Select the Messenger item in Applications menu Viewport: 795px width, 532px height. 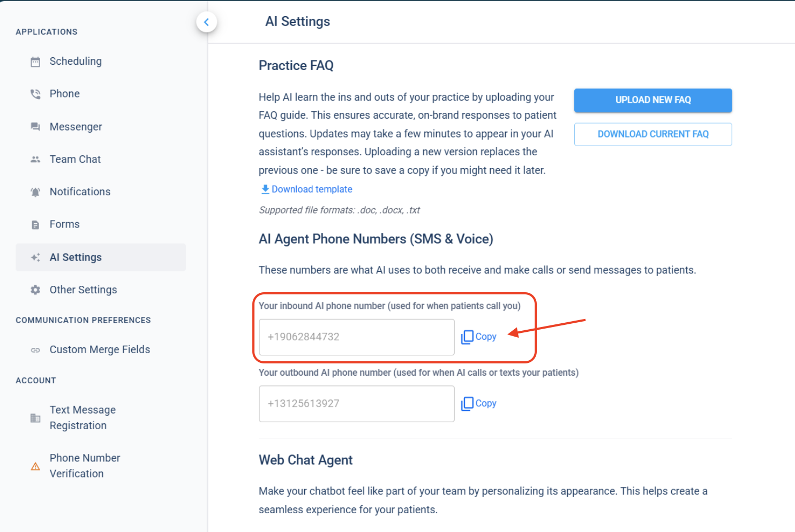[76, 127]
